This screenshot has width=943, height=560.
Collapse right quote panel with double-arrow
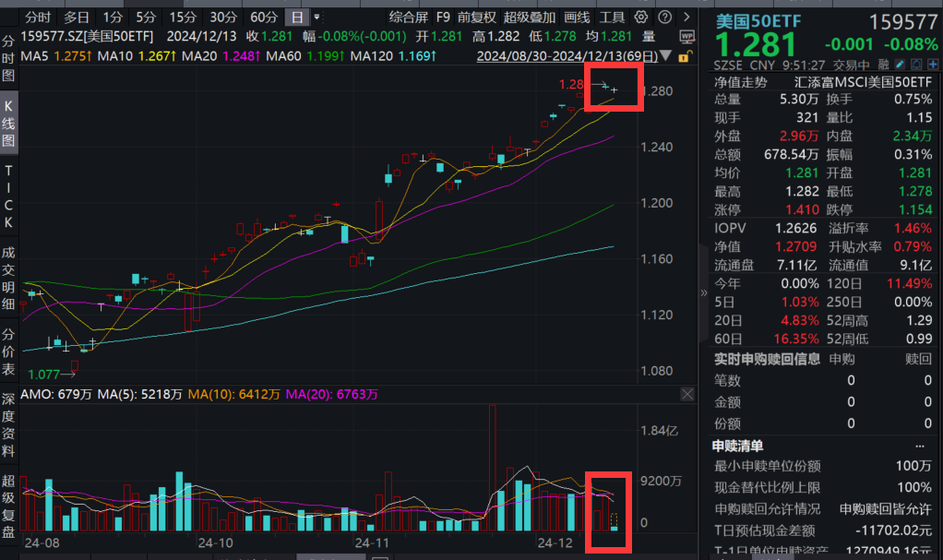704,293
